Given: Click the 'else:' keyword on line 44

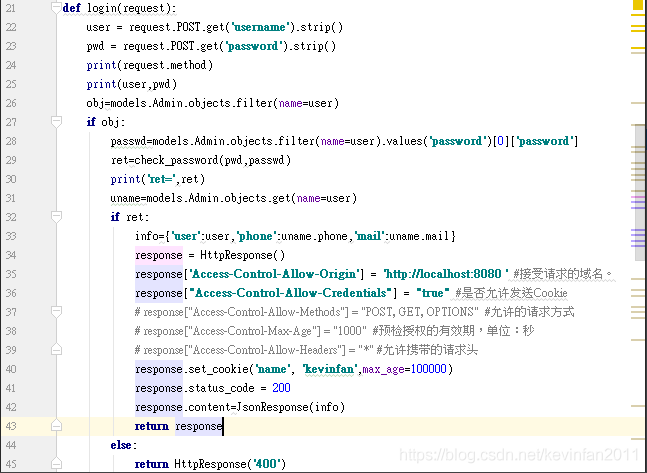Looking at the screenshot, I should [123, 445].
